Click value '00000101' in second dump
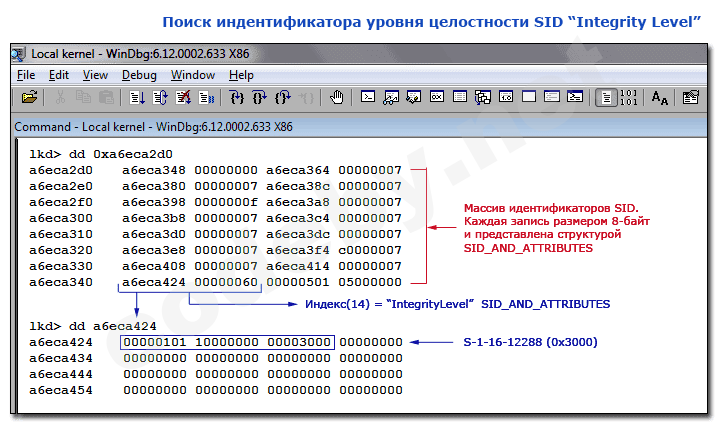The image size is (721, 425). (155, 342)
